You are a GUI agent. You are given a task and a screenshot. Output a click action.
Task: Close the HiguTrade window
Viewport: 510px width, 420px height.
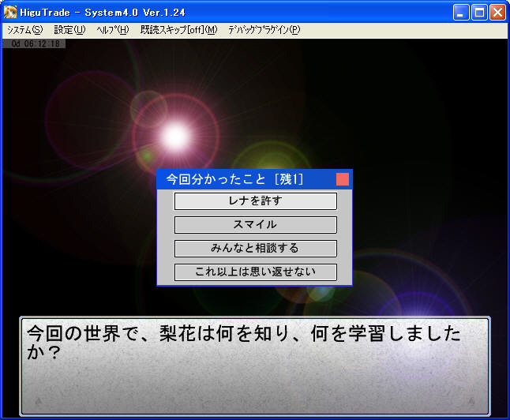click(497, 13)
